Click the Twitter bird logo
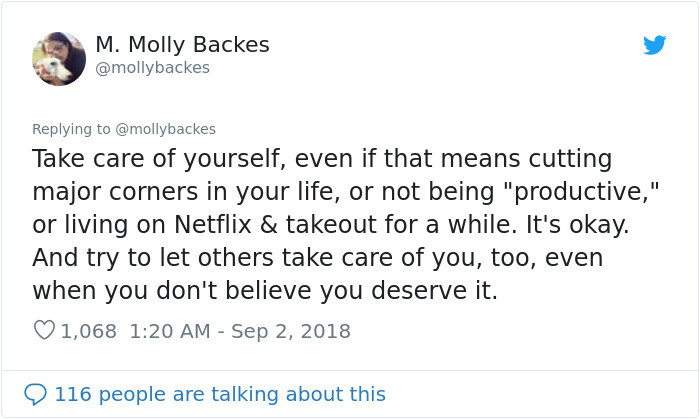This screenshot has width=700, height=419. point(655,45)
